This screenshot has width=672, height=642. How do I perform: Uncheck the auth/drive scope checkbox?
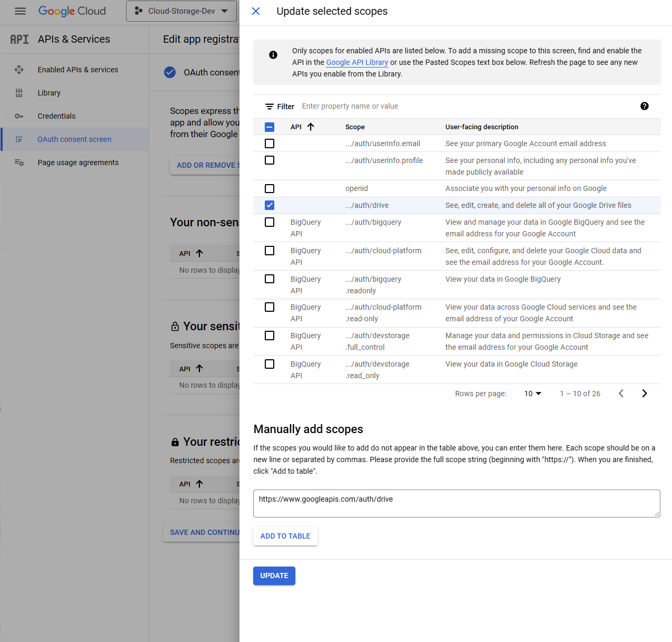click(270, 205)
